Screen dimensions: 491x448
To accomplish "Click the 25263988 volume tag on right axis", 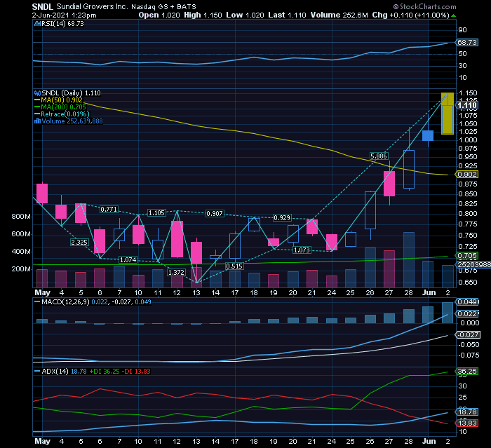I will tap(473, 265).
